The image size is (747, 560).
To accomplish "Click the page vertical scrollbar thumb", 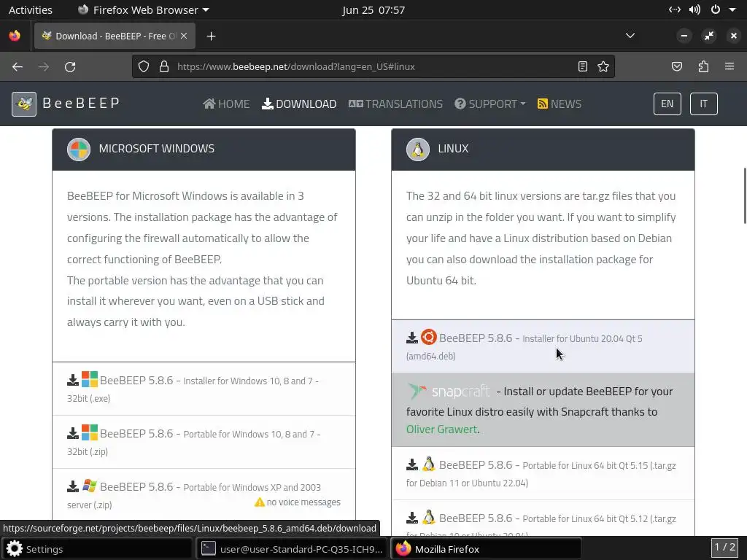I will (x=744, y=195).
